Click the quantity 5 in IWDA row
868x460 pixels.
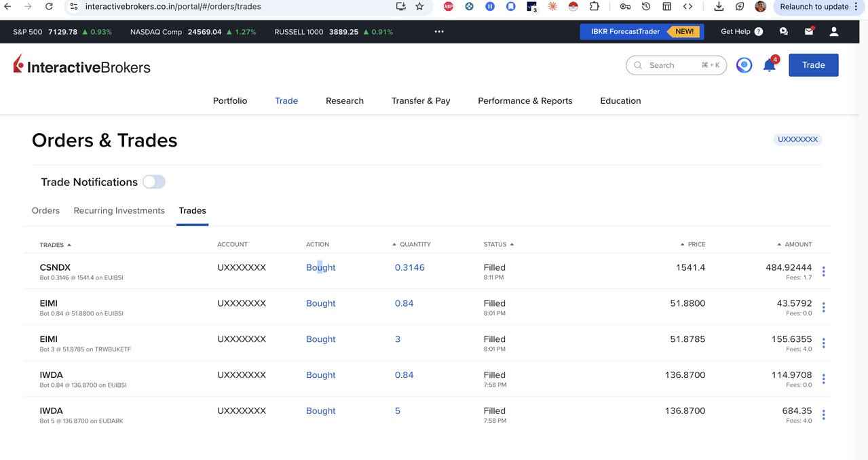coord(398,410)
